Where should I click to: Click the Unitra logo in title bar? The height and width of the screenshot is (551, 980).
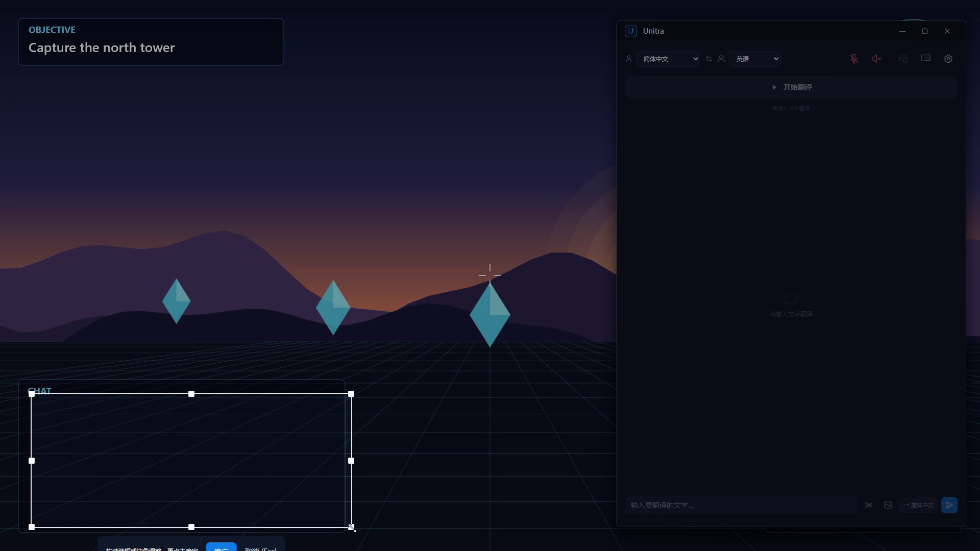[x=631, y=31]
